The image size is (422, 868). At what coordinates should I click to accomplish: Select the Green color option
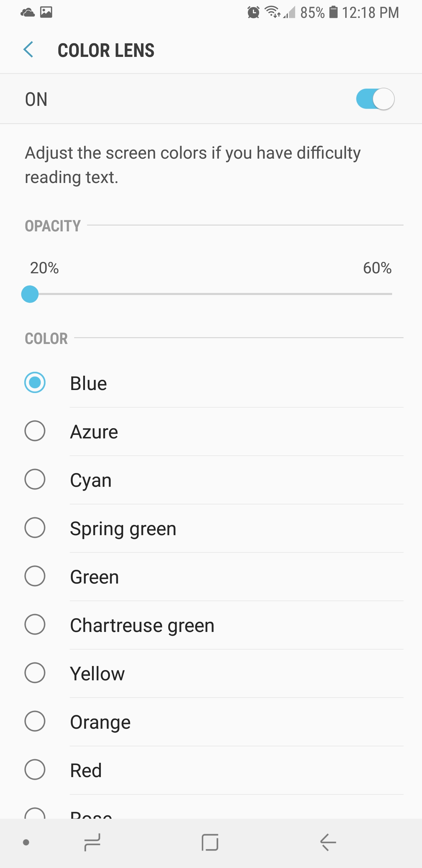[x=35, y=576]
